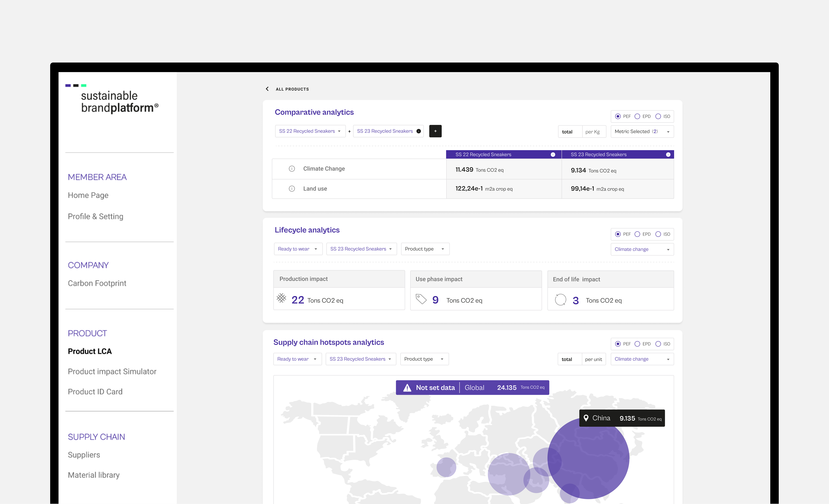Go to Home Page in sidebar

point(88,195)
